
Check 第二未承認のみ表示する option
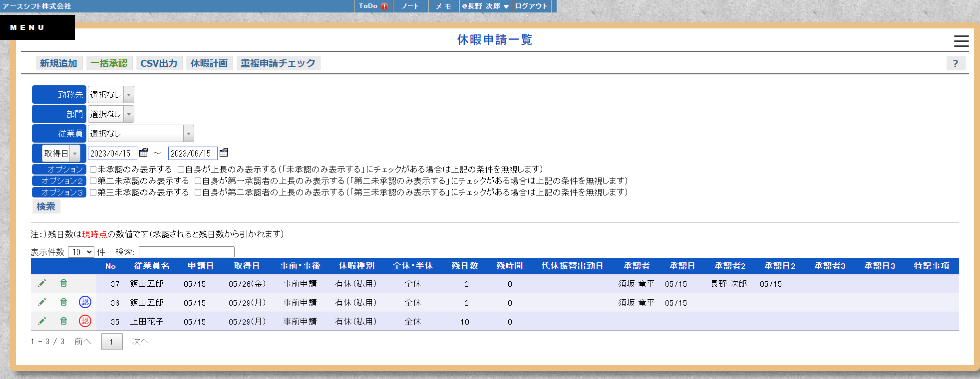pyautogui.click(x=93, y=181)
